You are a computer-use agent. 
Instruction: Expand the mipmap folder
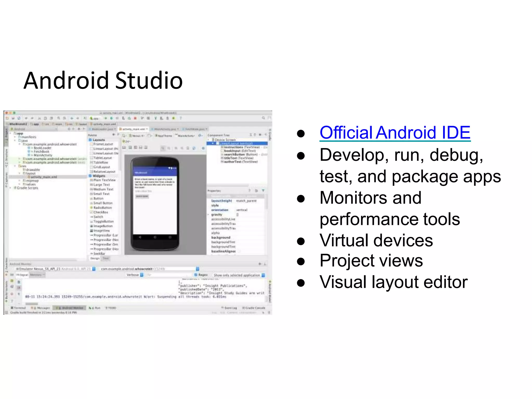click(19, 181)
